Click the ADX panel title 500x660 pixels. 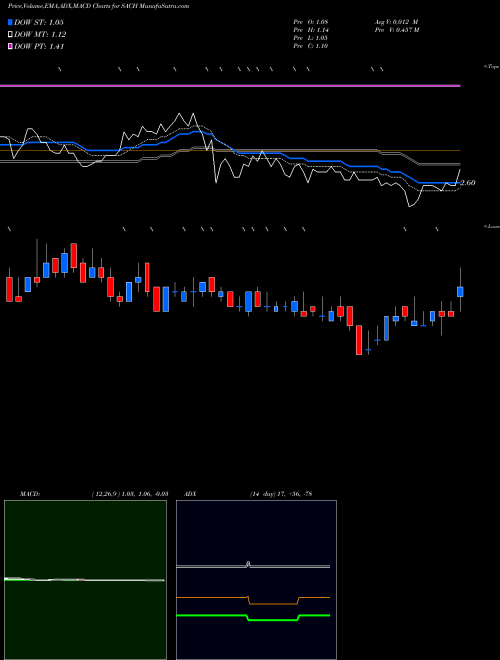pos(191,494)
